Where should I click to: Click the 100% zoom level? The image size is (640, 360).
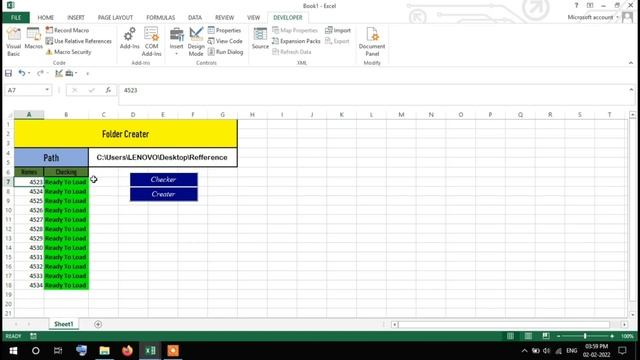pos(627,336)
